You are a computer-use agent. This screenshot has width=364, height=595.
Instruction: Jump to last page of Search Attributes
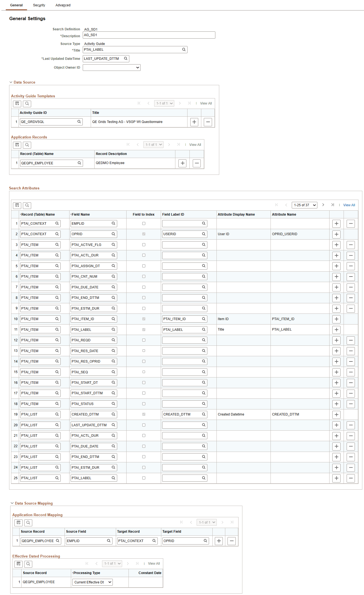[333, 205]
